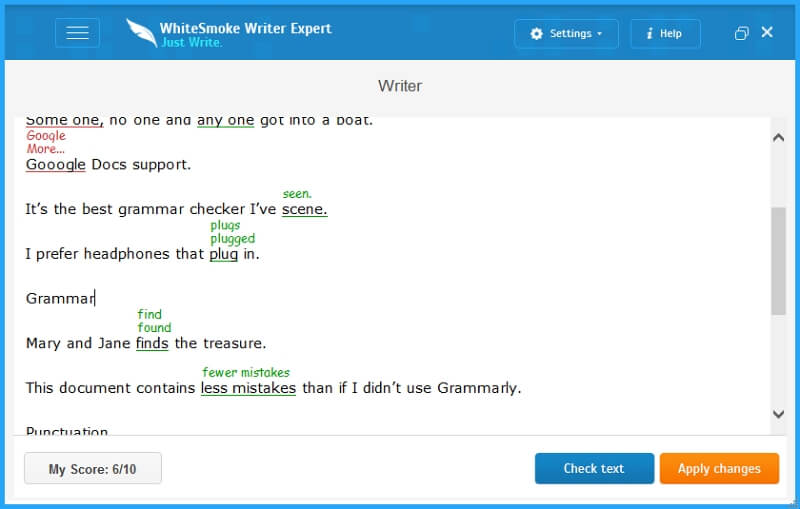Screen dimensions: 800x509
Task: Close the WhiteSmoke window
Action: 767,32
